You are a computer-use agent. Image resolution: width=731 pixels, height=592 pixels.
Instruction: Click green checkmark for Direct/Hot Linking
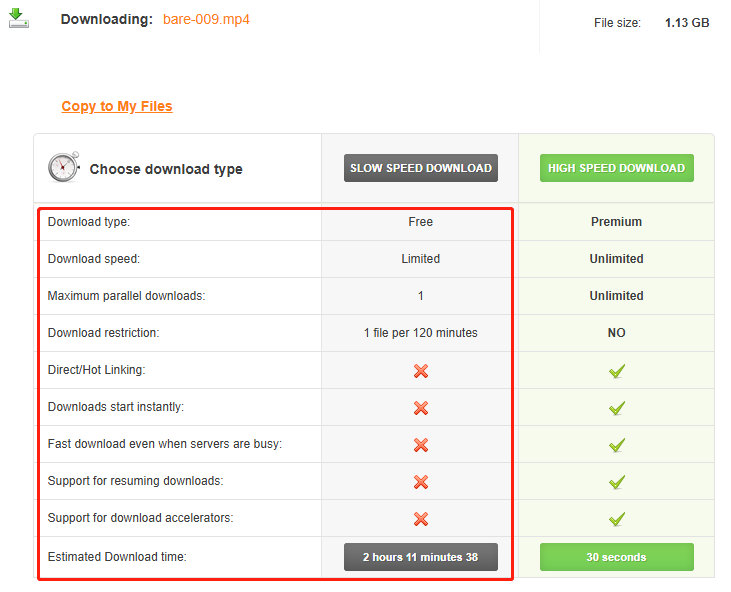tap(616, 371)
